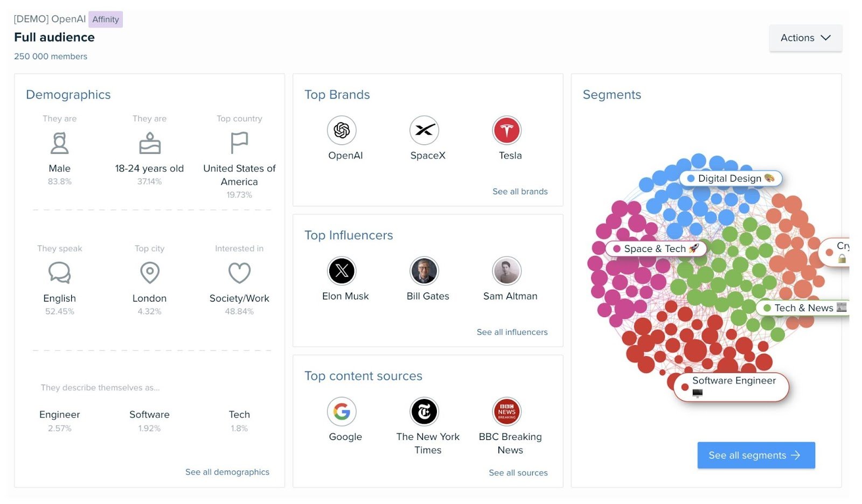Click The New York Times source icon

click(425, 411)
